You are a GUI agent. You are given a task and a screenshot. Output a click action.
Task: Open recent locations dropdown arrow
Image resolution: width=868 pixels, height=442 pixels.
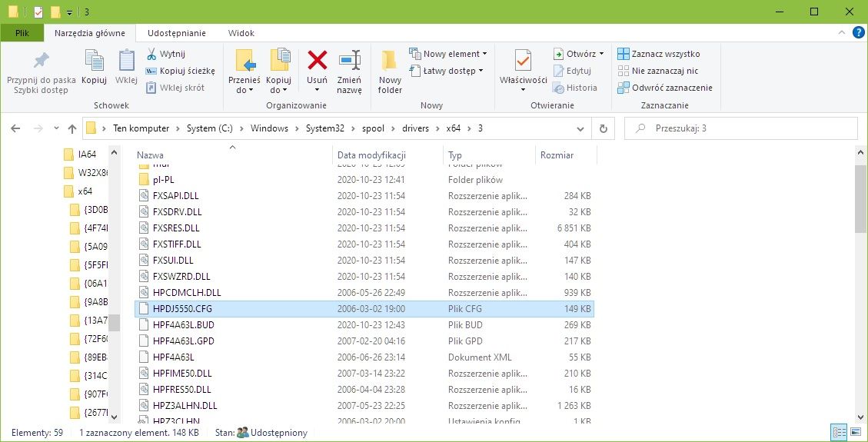click(56, 128)
